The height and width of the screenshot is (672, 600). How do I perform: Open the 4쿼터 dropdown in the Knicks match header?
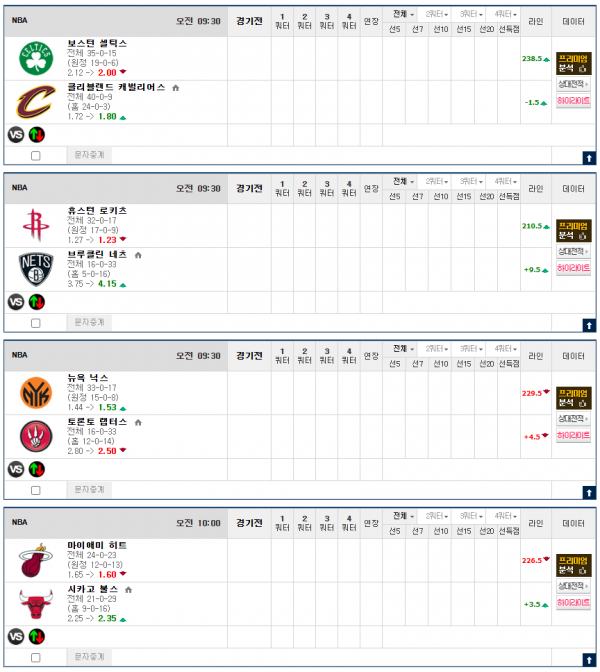506,349
